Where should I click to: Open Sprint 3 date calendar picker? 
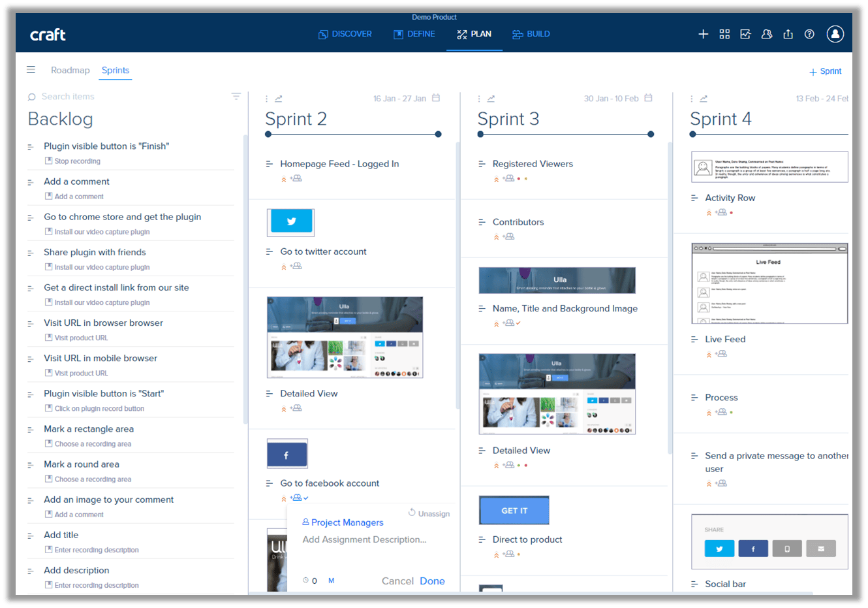(648, 98)
